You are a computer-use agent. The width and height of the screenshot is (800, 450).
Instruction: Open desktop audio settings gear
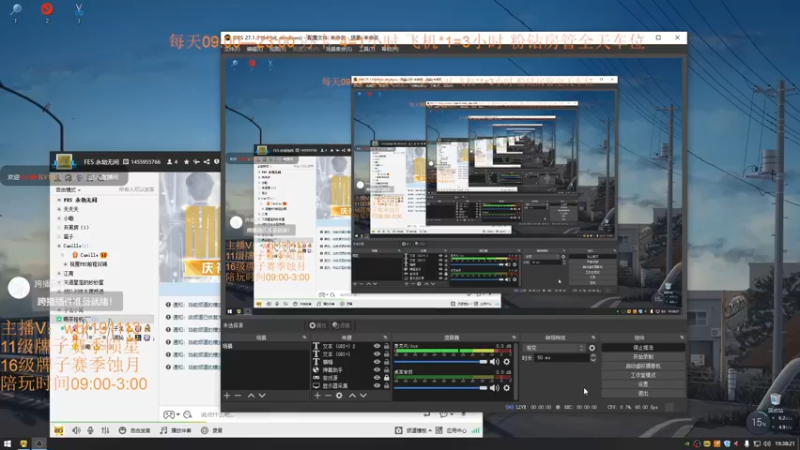coord(507,388)
